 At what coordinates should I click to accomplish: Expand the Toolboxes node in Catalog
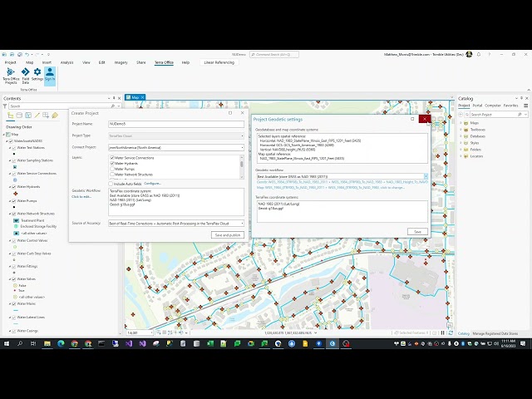pyautogui.click(x=461, y=130)
